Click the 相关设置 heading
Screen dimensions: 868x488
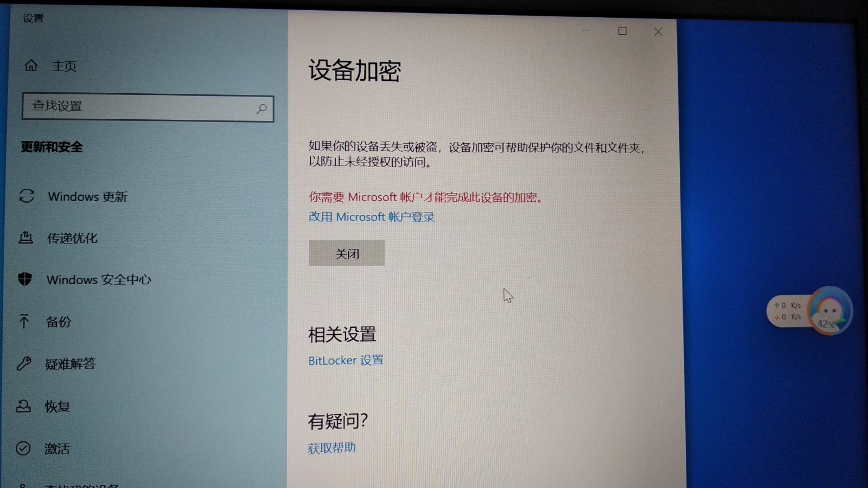click(x=342, y=335)
